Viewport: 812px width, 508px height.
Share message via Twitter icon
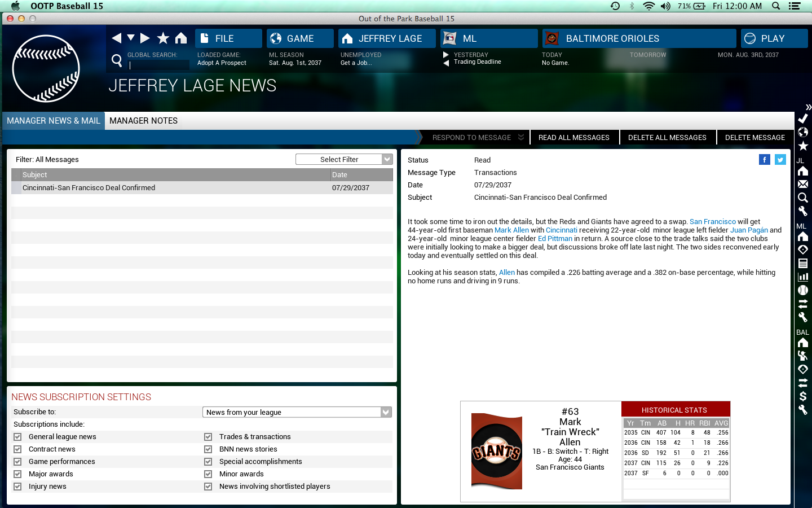780,160
